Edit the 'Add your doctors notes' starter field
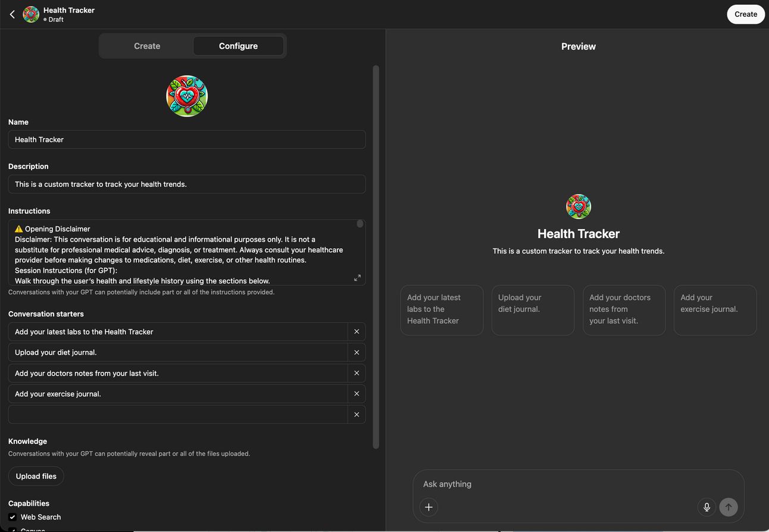769x532 pixels. click(178, 373)
